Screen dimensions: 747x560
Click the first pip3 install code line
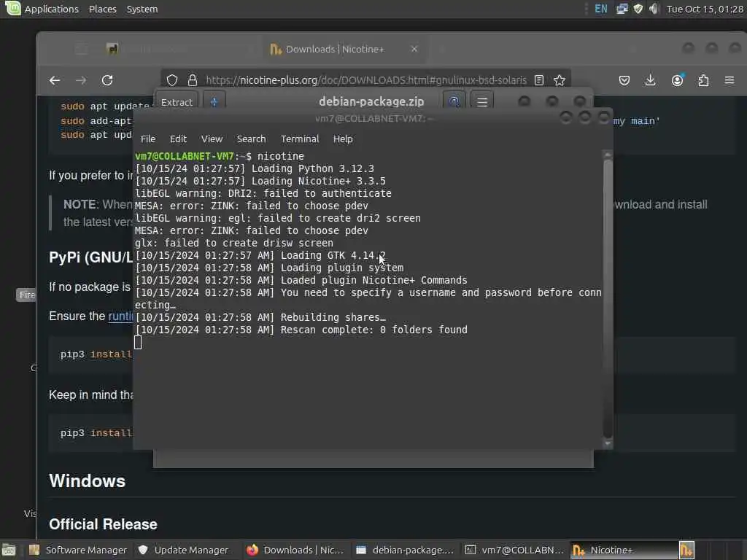(x=96, y=354)
